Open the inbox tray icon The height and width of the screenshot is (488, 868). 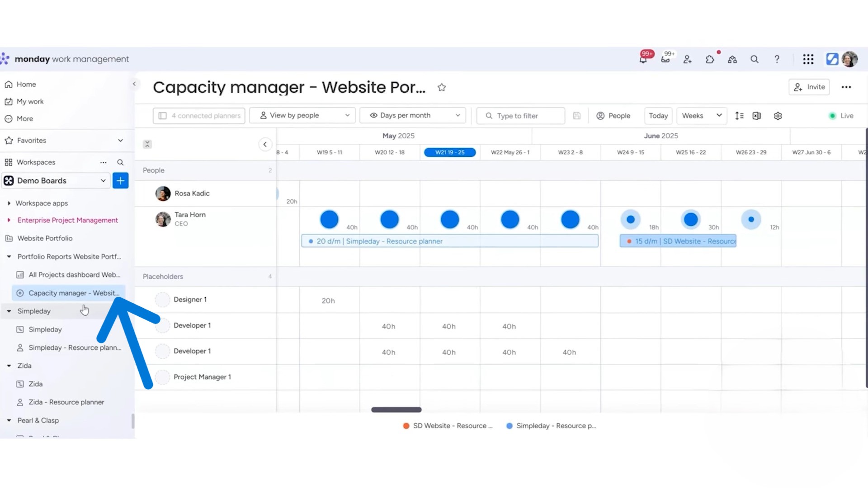665,59
